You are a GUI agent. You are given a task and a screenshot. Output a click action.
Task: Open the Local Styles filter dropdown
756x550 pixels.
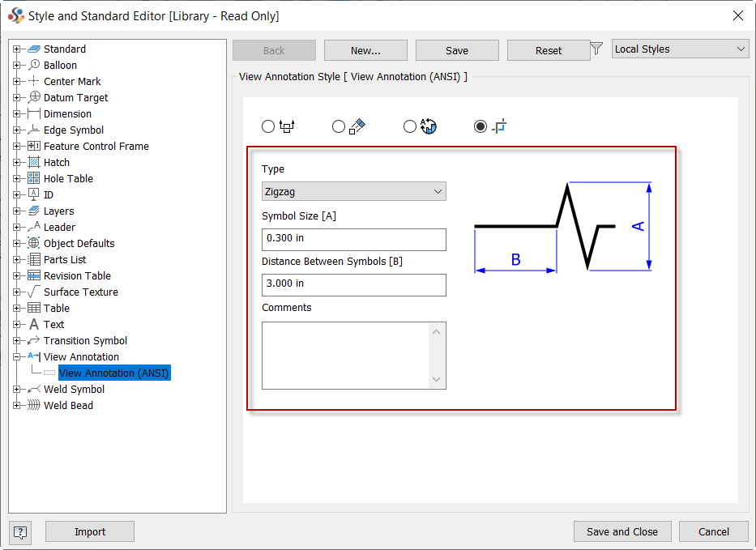click(681, 49)
